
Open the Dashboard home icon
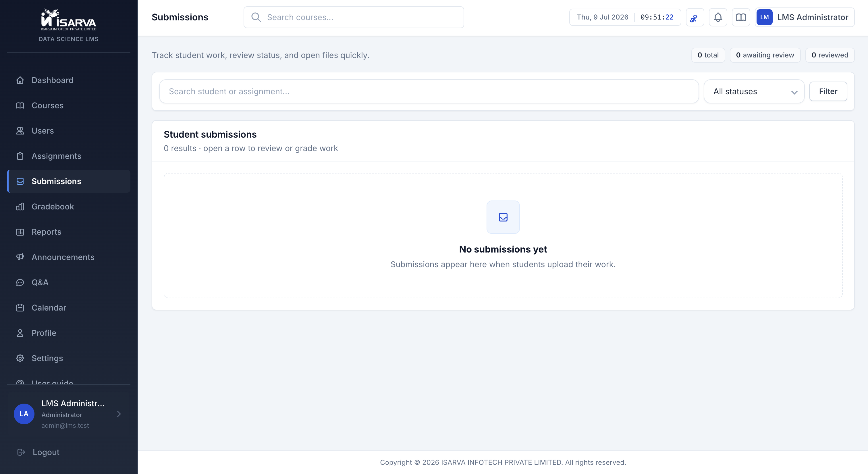click(20, 80)
